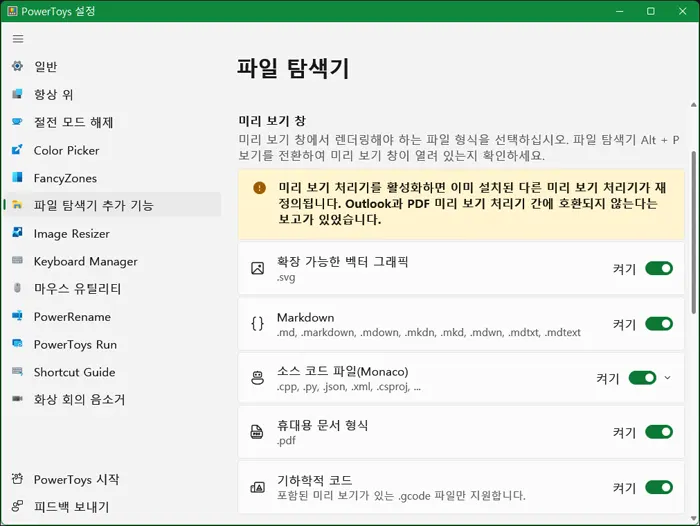Switch off the 기하학적 코드 gcode preview
The height and width of the screenshot is (526, 700).
coord(659,488)
